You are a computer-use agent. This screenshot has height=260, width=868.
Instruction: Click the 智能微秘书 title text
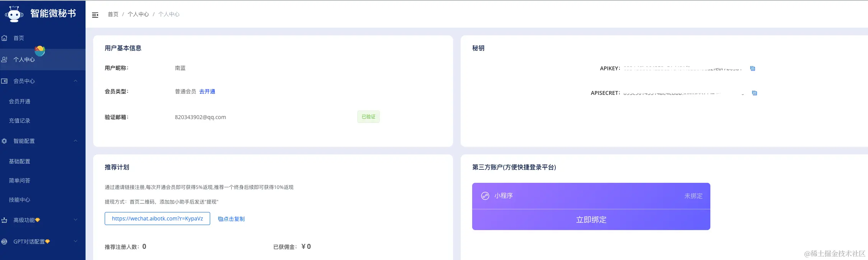(x=53, y=13)
